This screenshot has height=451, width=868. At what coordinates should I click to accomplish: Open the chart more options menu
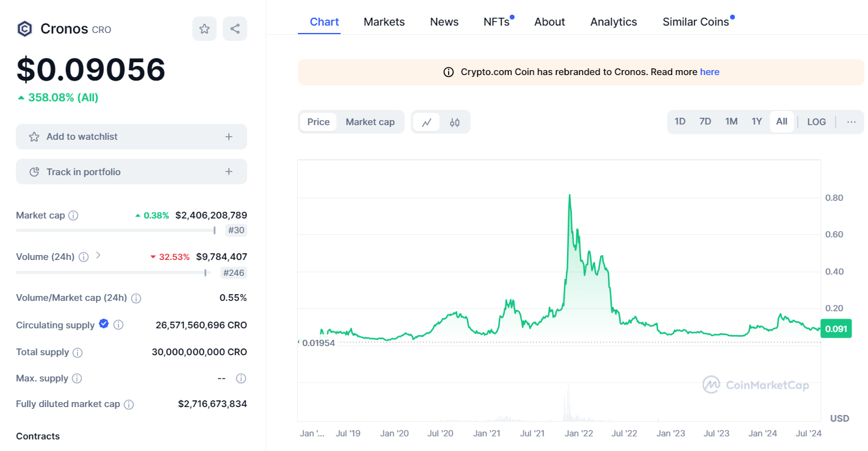click(852, 122)
